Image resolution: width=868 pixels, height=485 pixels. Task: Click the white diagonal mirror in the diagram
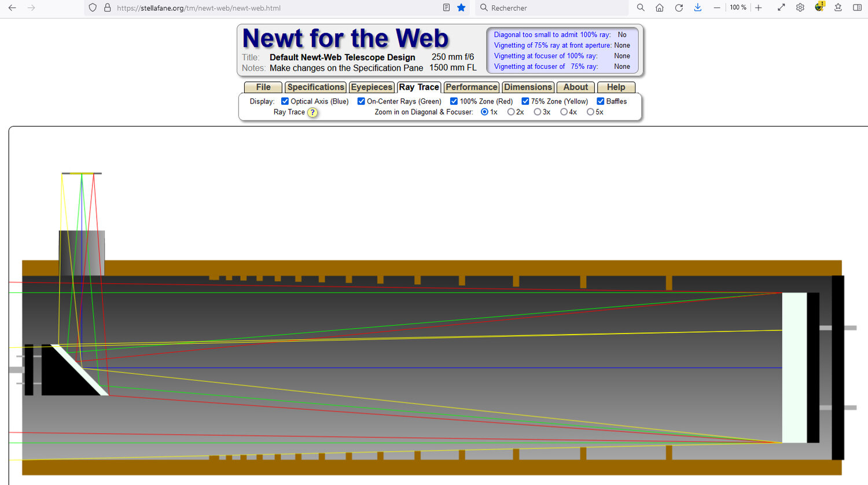80,370
